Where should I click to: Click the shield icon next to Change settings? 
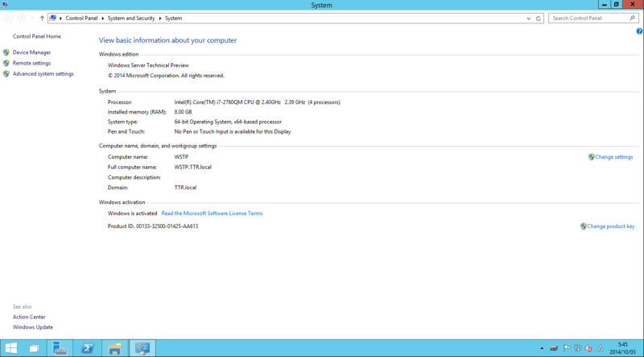[592, 157]
